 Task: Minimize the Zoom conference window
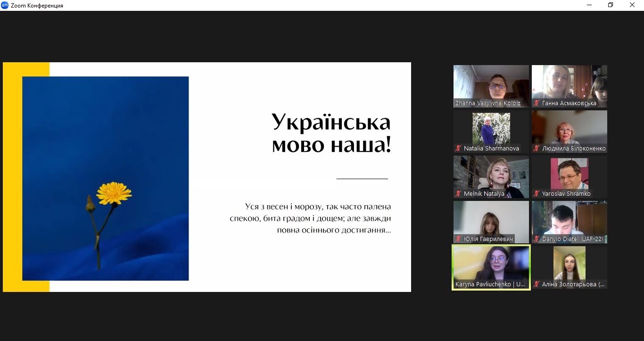(589, 5)
